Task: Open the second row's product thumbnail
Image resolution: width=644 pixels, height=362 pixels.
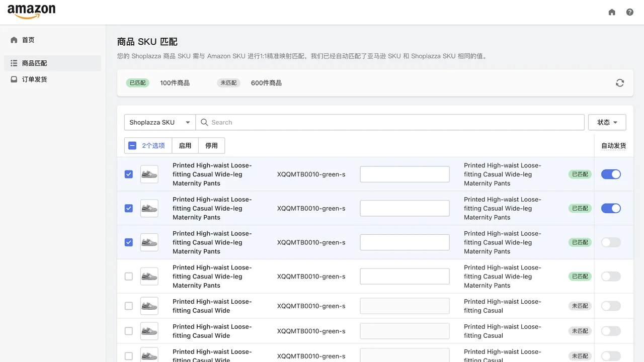Action: [x=149, y=208]
